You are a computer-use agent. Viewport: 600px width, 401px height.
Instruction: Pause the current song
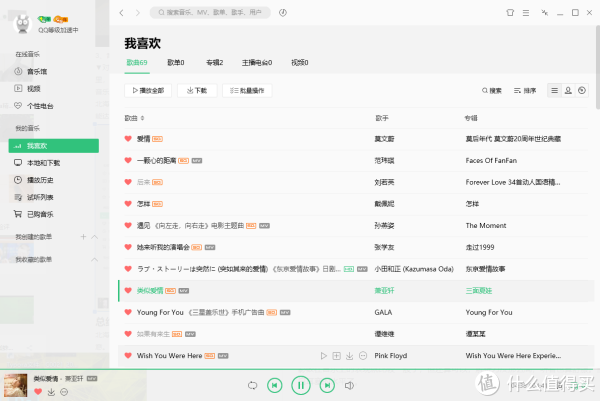301,385
